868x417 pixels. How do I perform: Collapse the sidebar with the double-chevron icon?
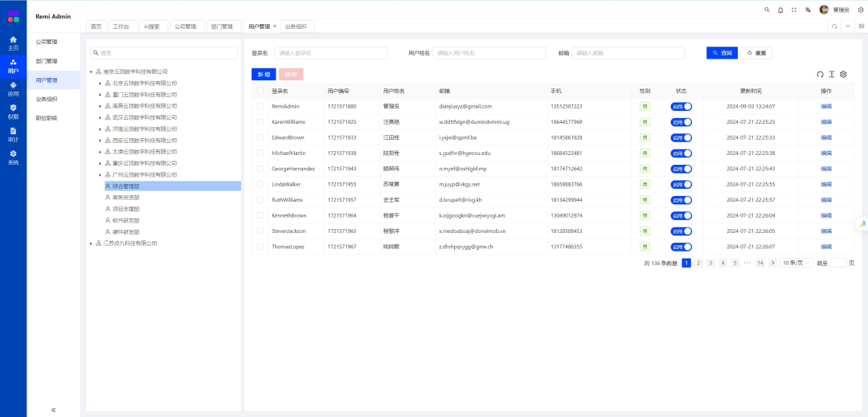coord(53,410)
